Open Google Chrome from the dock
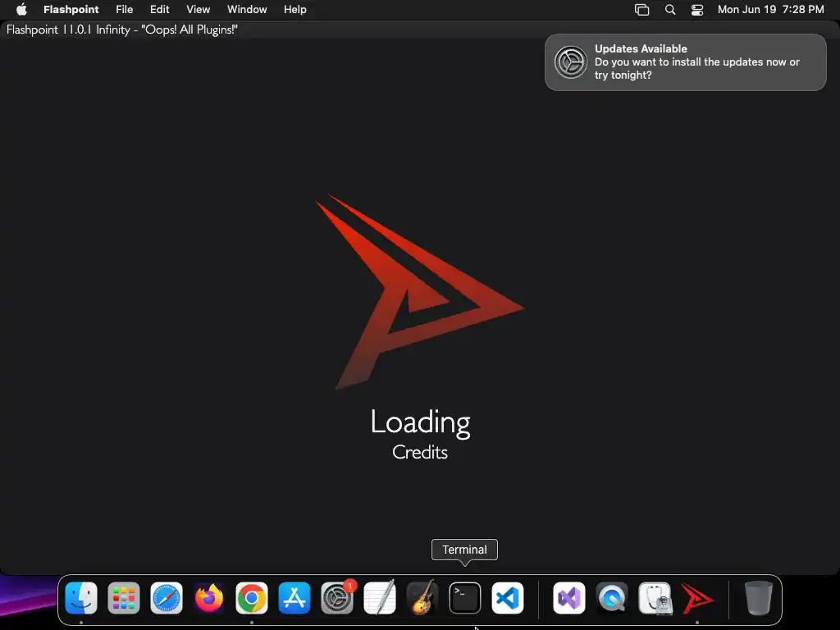 [252, 597]
